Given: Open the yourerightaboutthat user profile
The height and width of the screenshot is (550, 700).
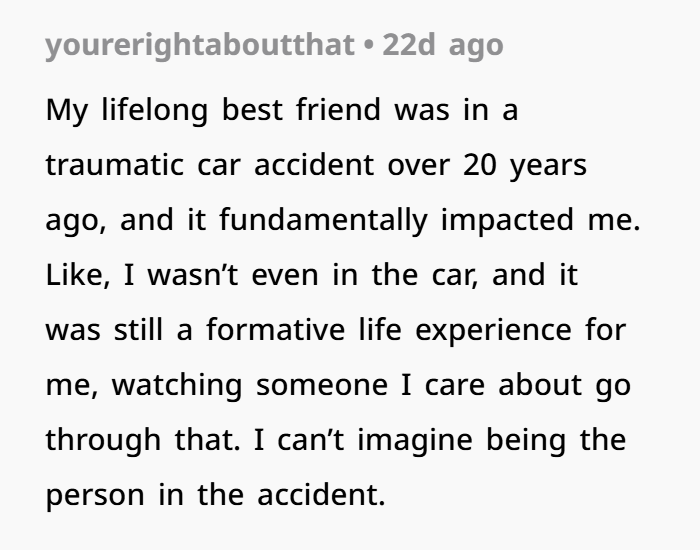Looking at the screenshot, I should [200, 45].
